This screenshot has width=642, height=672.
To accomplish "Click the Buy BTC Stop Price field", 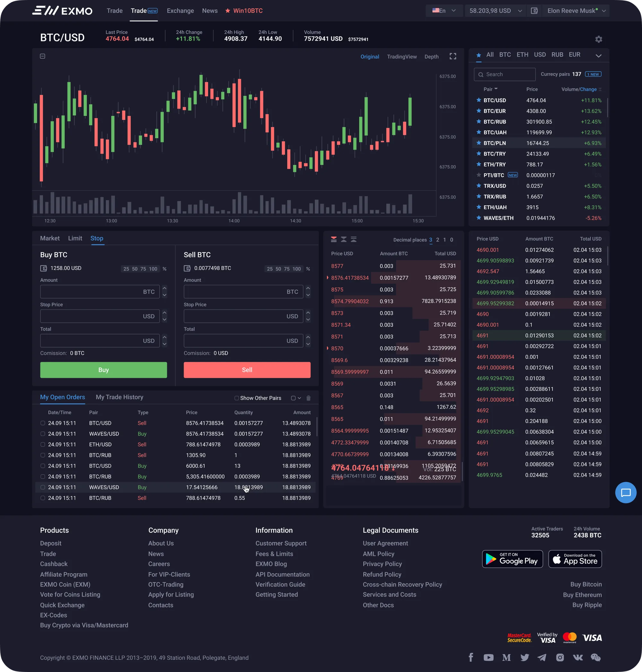I will click(100, 316).
